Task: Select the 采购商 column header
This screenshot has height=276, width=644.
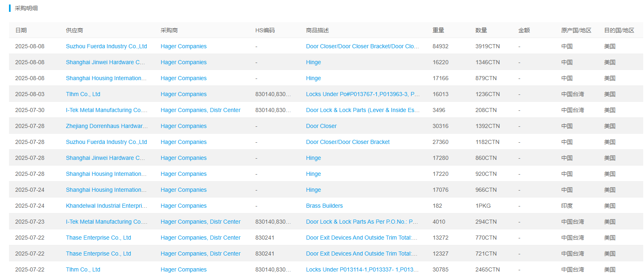Action: (x=169, y=30)
